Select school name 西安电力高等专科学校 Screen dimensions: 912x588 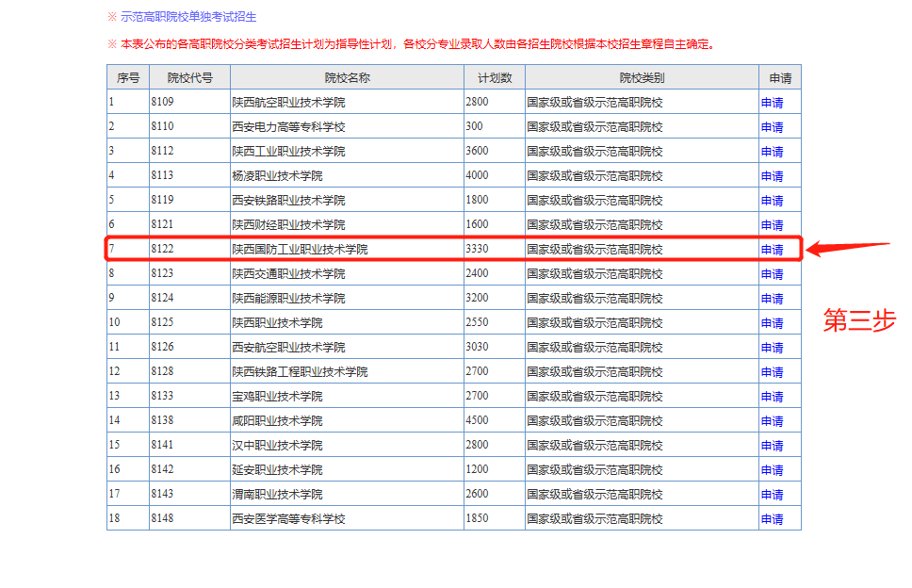[x=288, y=127]
